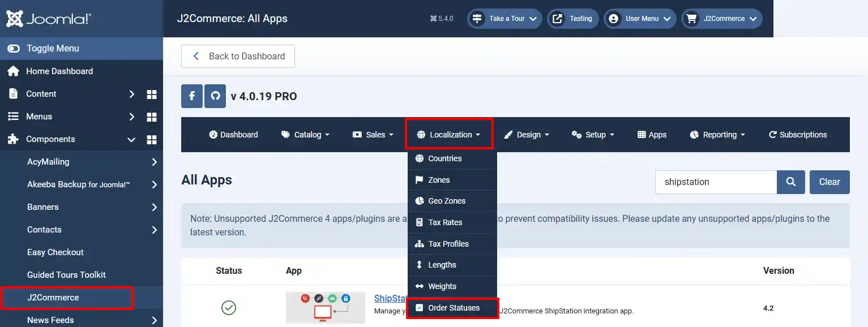This screenshot has width=868, height=327.
Task: Click Back to Dashboard button
Action: point(238,57)
